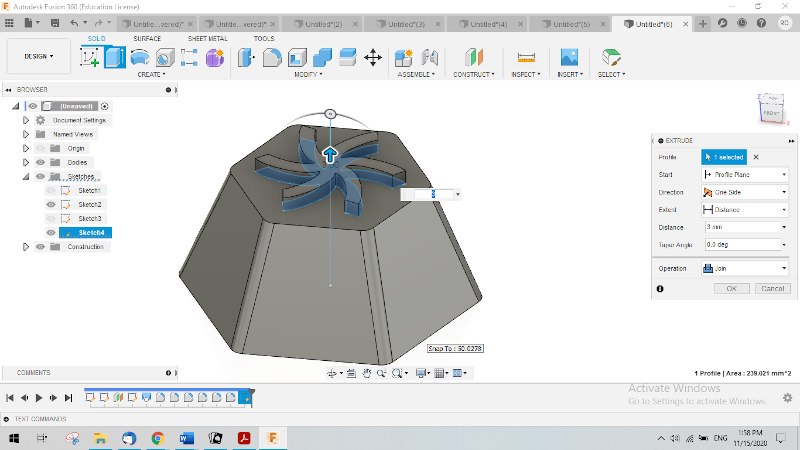
Task: Select the Joint tool
Action: coord(430,58)
